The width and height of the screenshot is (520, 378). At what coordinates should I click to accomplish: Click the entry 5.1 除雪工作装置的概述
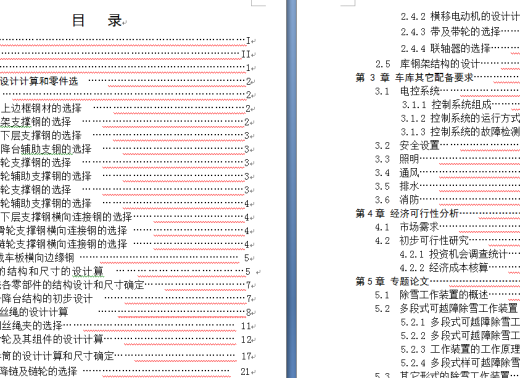432,295
